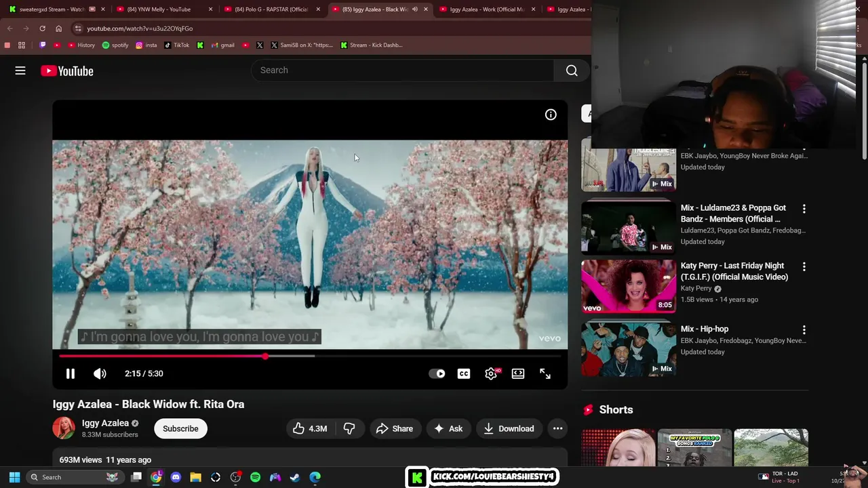Go back with browser back arrow
The width and height of the screenshot is (868, 488).
pos(9,28)
